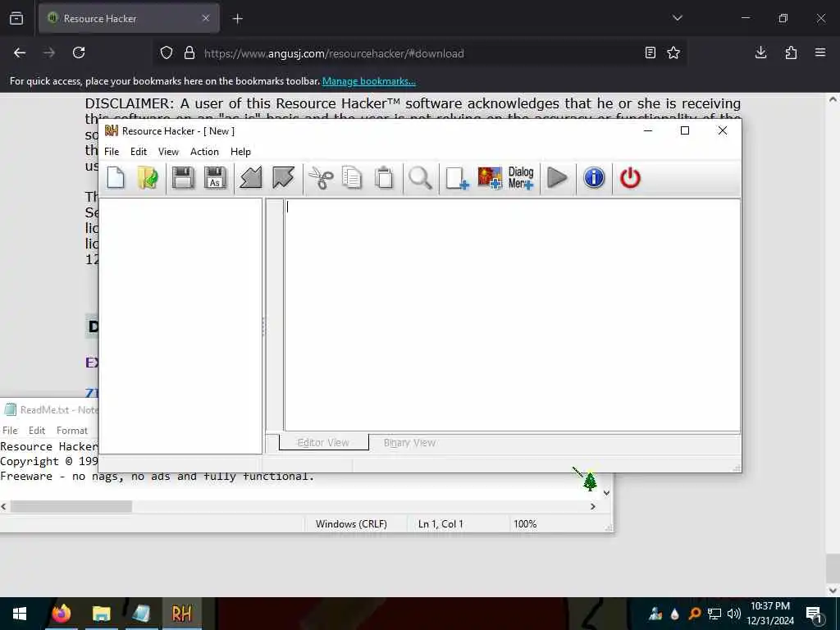The height and width of the screenshot is (630, 840).
Task: Open the Windows Start menu
Action: click(x=20, y=614)
